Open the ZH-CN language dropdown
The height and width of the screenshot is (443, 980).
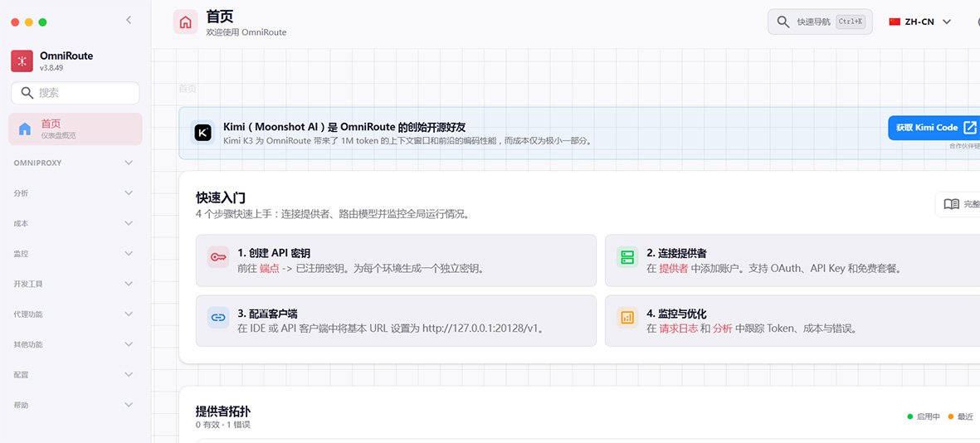(920, 22)
